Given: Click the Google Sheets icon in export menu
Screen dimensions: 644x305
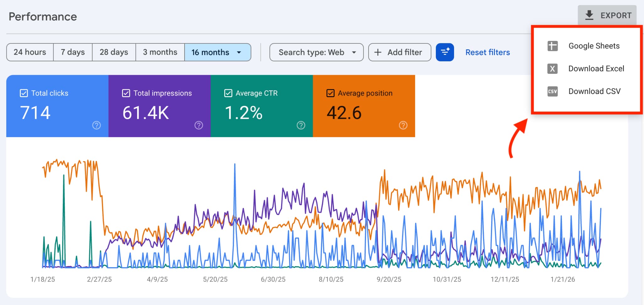Looking at the screenshot, I should coord(552,46).
